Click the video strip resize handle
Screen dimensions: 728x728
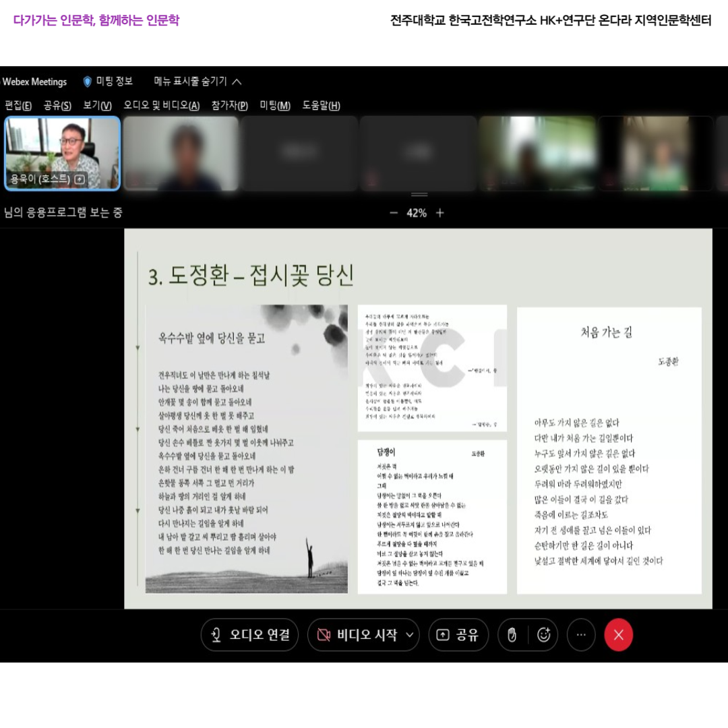419,195
